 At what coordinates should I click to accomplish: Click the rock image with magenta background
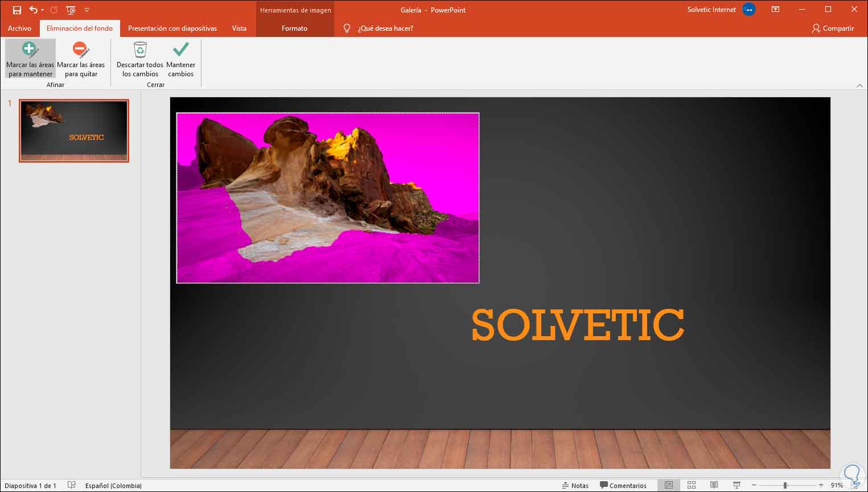point(328,198)
